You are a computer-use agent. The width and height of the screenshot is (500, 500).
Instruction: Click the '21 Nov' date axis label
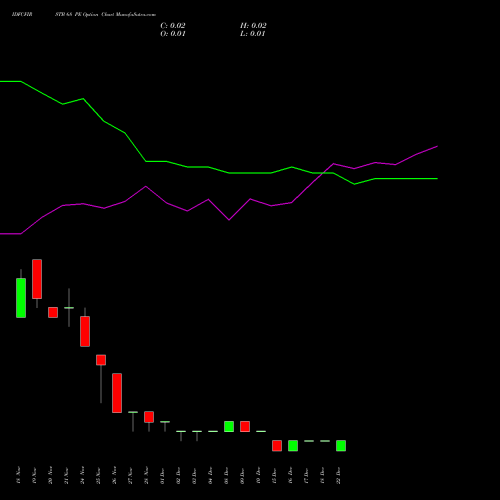66,475
